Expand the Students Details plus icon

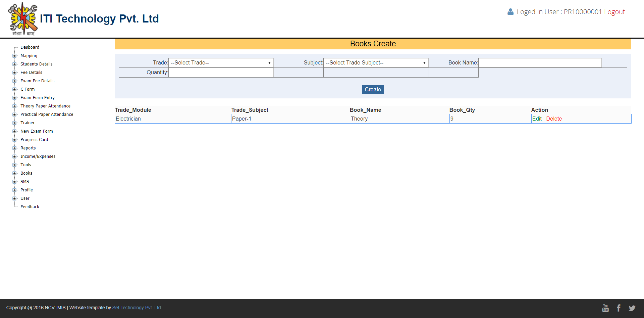pos(14,64)
